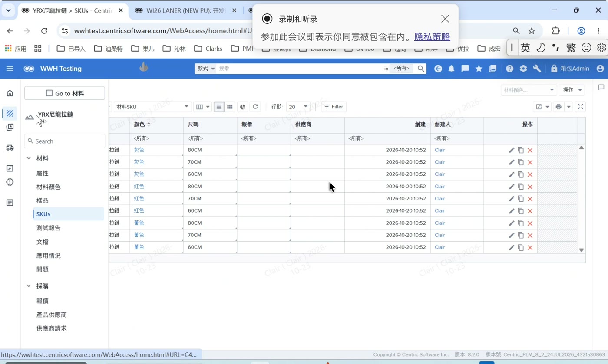Open the 行數 20 dropdown

click(298, 107)
